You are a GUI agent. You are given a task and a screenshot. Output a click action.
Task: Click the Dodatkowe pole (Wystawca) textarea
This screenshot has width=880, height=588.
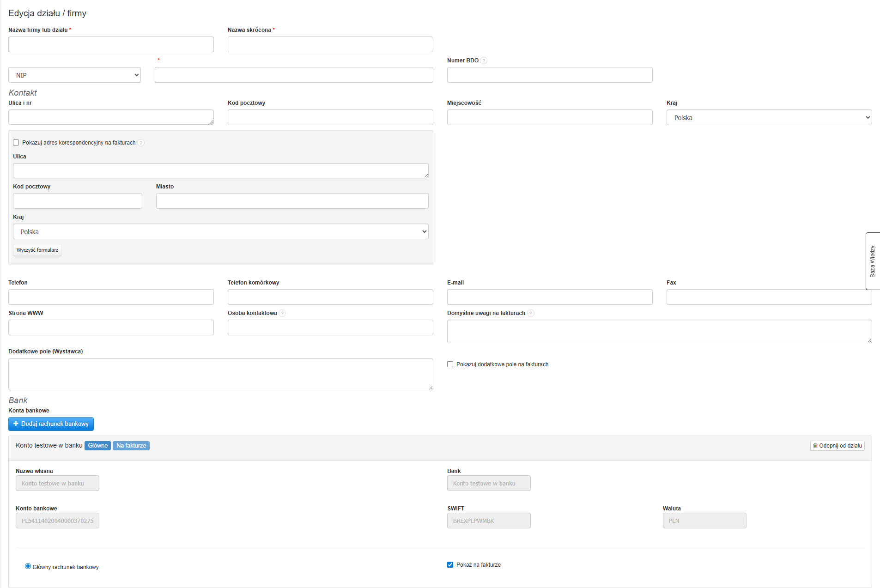click(220, 375)
